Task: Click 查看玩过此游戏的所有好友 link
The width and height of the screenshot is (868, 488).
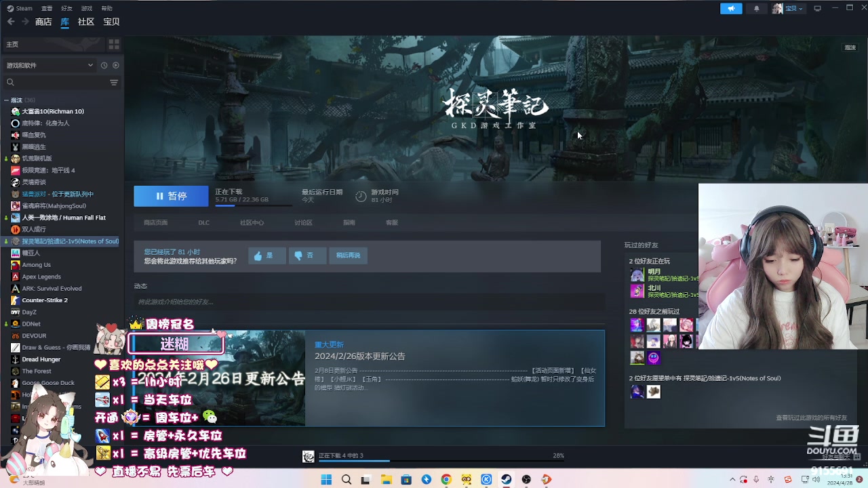Action: tap(811, 418)
